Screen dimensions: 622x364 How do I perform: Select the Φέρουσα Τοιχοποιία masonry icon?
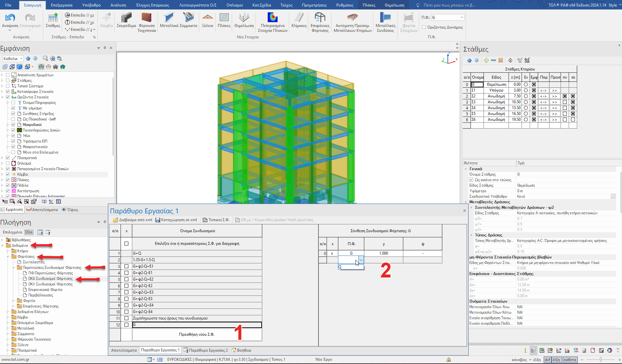[147, 18]
